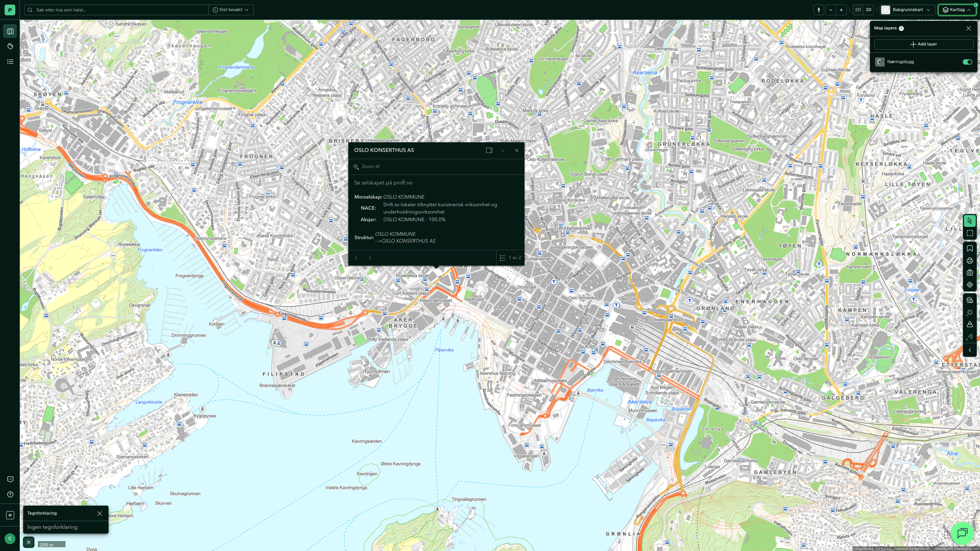Open the list view sidebar icon
Image resolution: width=980 pixels, height=551 pixels.
pos(10,62)
